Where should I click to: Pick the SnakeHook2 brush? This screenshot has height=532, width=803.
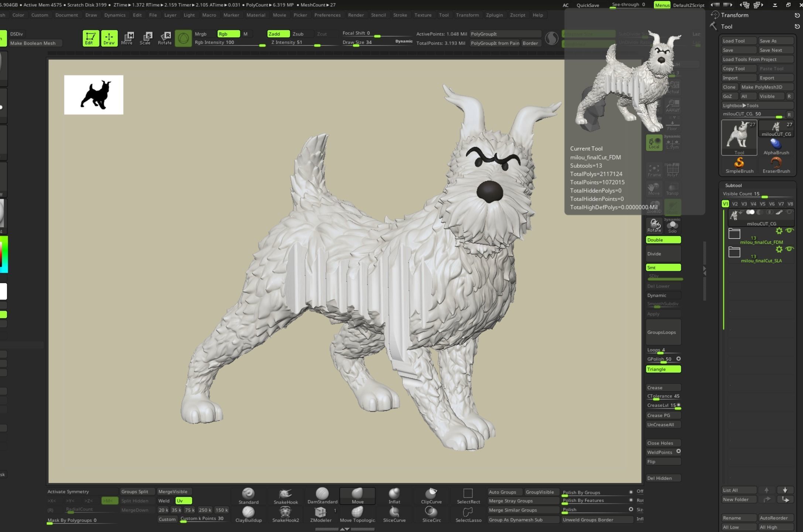285,514
